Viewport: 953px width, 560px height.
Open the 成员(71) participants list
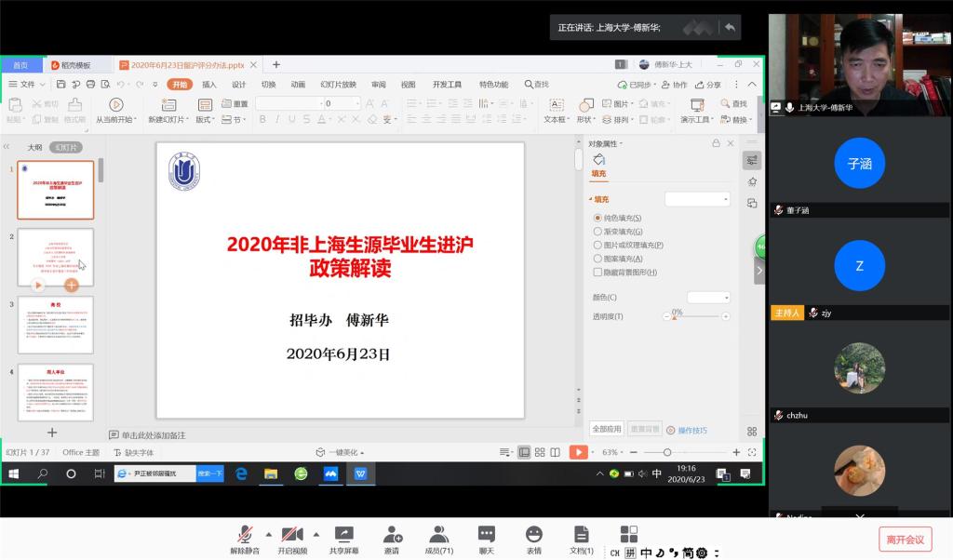coord(438,534)
